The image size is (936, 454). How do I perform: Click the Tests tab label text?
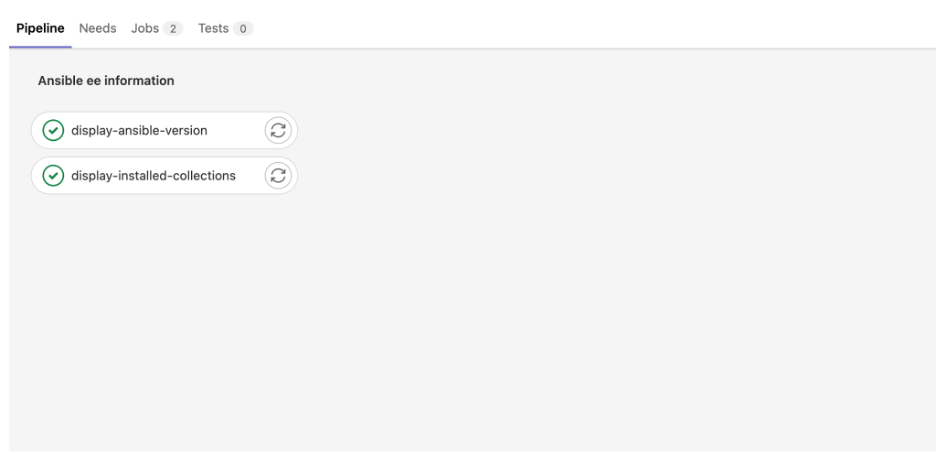[213, 29]
